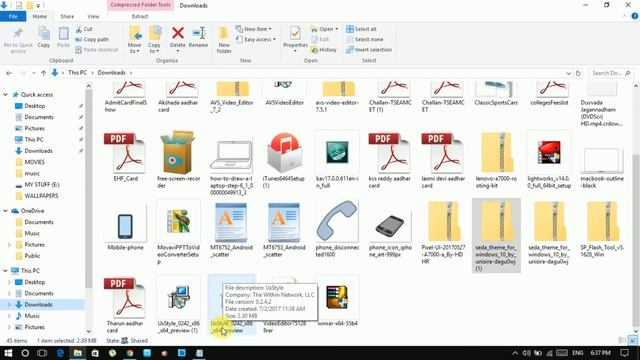Switch to the View ribbon tab
The image size is (640, 360).
click(93, 16)
